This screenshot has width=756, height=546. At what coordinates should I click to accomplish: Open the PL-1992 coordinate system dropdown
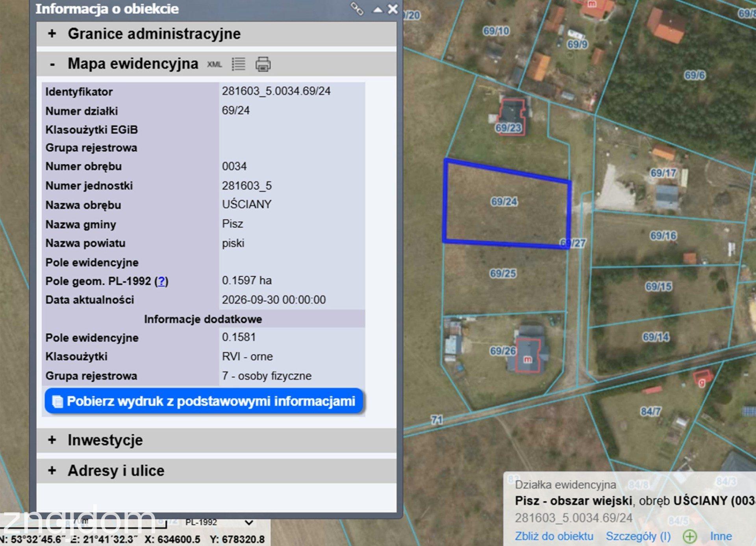[219, 522]
